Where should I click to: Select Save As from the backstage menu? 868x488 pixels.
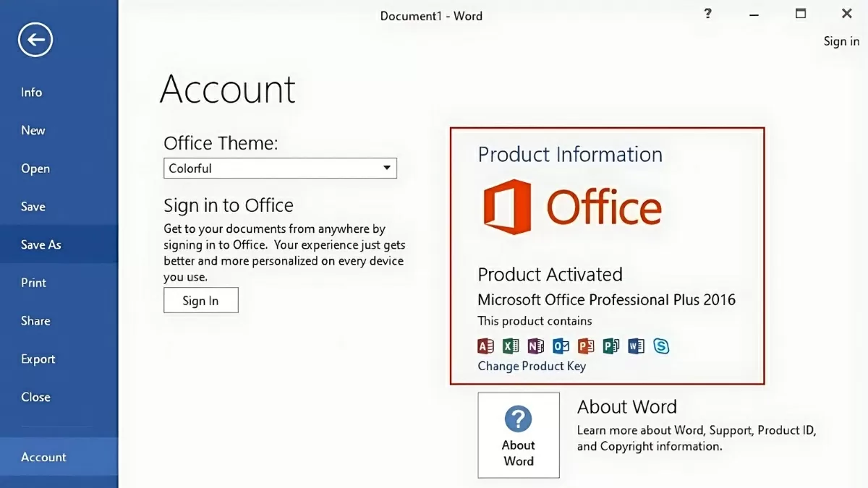click(41, 244)
